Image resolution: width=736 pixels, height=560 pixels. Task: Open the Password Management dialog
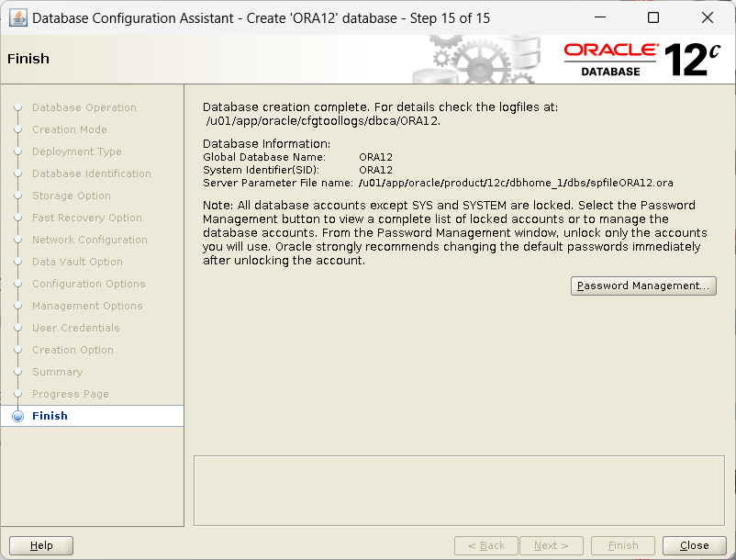(643, 286)
